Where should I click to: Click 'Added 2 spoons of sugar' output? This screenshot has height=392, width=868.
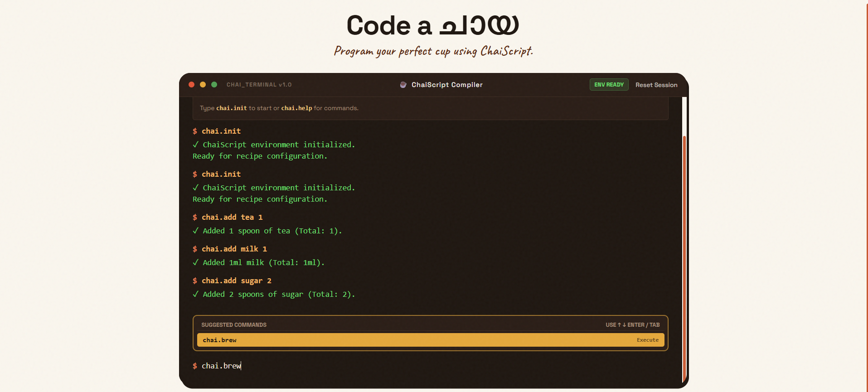point(274,295)
